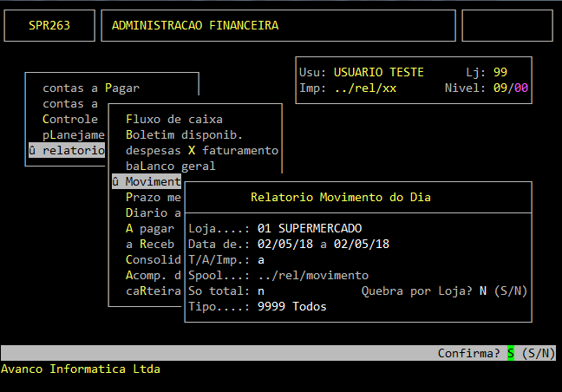This screenshot has height=392, width=562.
Task: Click the T/A/Imp. field value
Action: coord(261,259)
